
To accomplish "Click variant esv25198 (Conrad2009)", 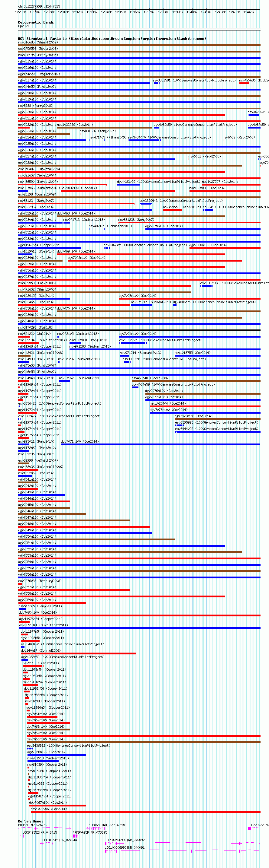I will click(37, 194).
